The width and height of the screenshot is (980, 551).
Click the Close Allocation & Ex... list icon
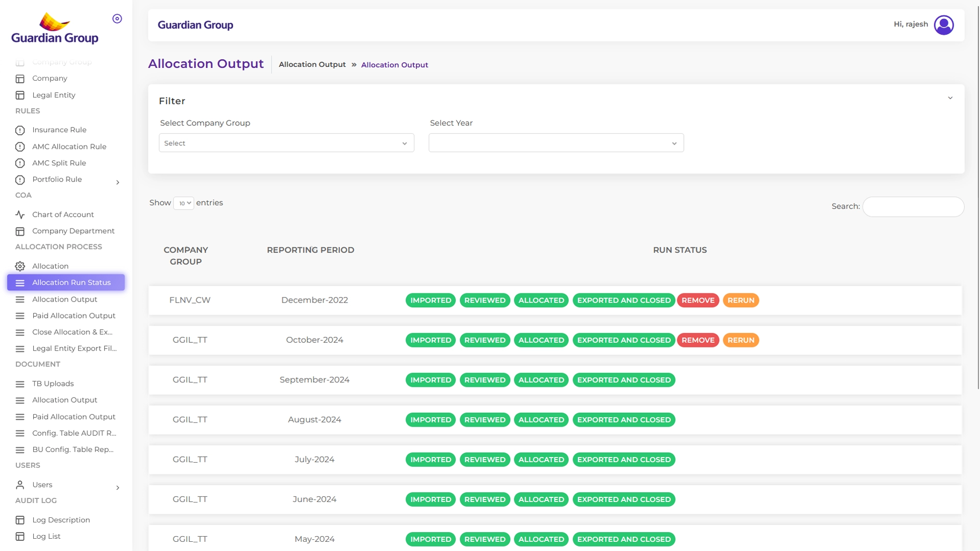pos(20,333)
